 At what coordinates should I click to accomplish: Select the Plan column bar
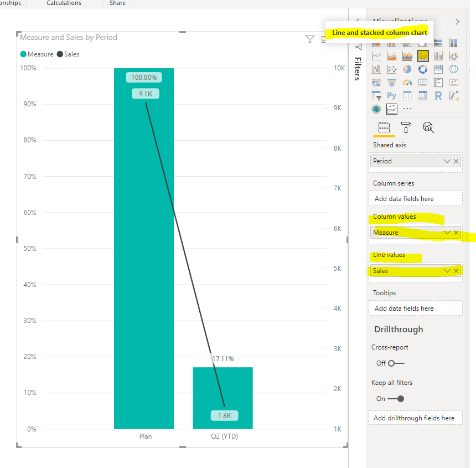pyautogui.click(x=144, y=249)
